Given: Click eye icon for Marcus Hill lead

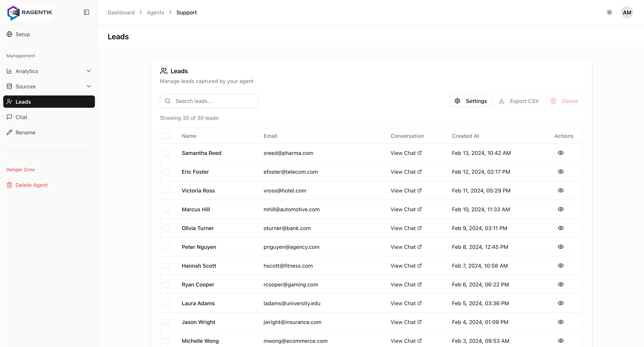Looking at the screenshot, I should click(561, 209).
